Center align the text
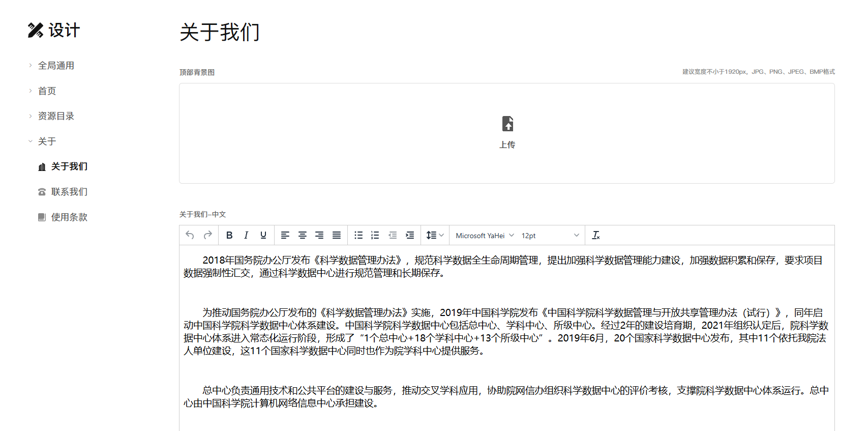 pos(303,235)
